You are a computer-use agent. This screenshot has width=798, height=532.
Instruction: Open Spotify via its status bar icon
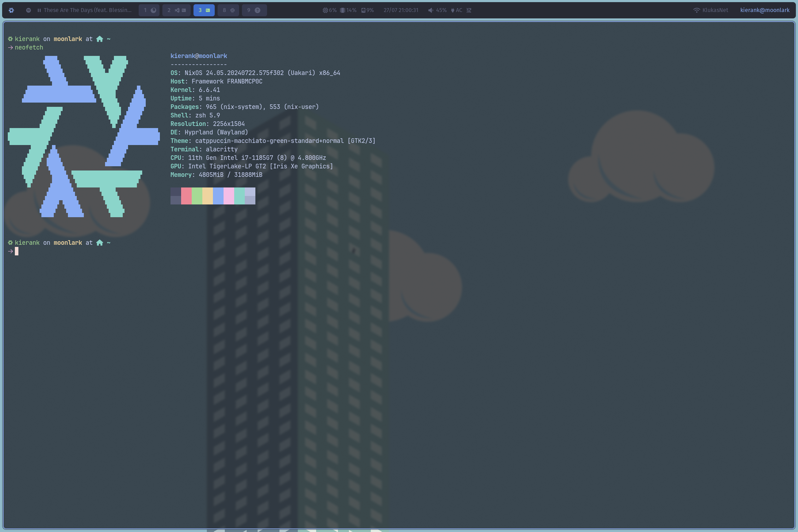pyautogui.click(x=28, y=10)
